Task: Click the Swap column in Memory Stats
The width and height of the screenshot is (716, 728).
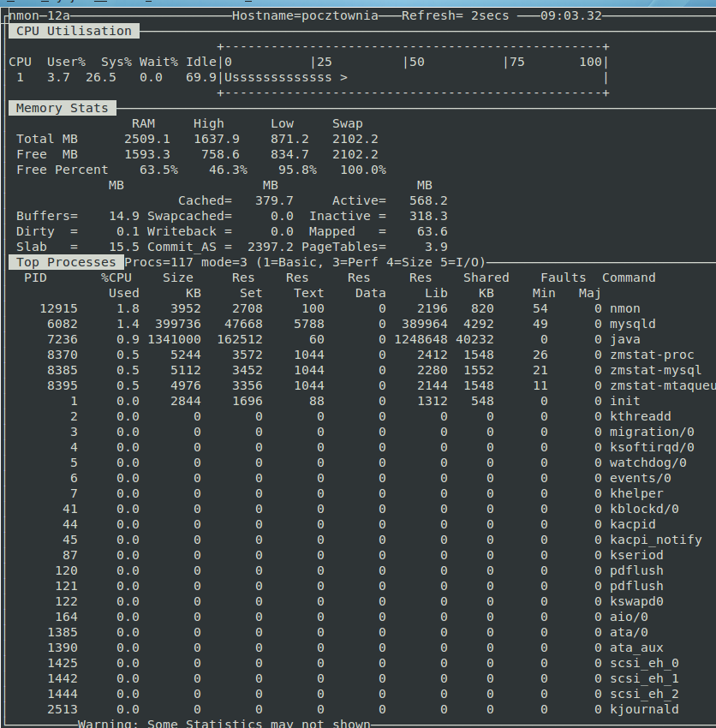Action: click(347, 123)
